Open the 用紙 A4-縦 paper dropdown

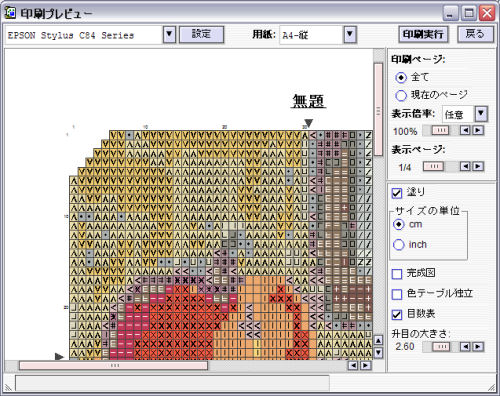[350, 35]
